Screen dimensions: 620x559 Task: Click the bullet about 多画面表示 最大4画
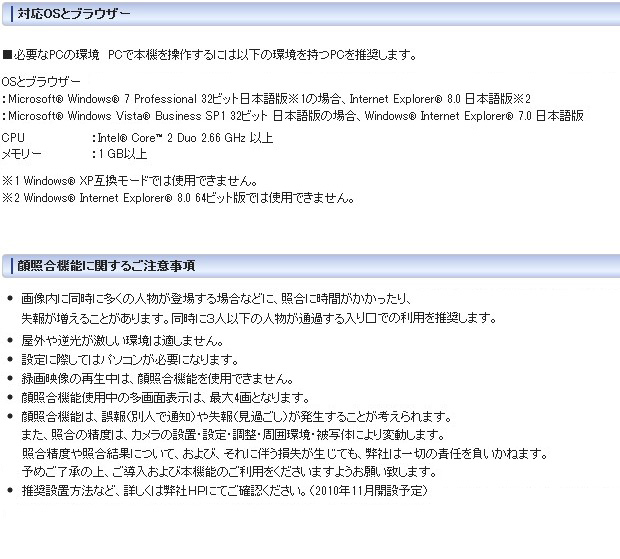(165, 397)
